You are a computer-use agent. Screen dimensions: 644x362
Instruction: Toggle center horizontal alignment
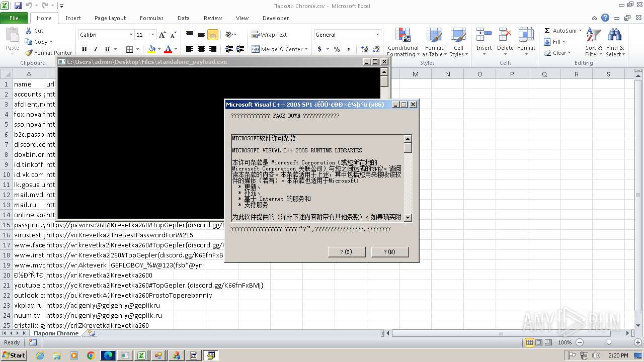(201, 49)
